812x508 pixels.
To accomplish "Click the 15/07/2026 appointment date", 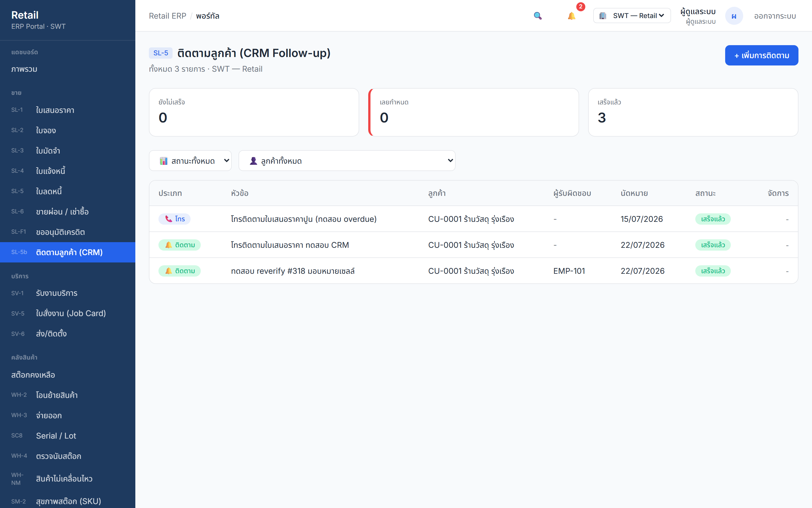I will (x=641, y=219).
